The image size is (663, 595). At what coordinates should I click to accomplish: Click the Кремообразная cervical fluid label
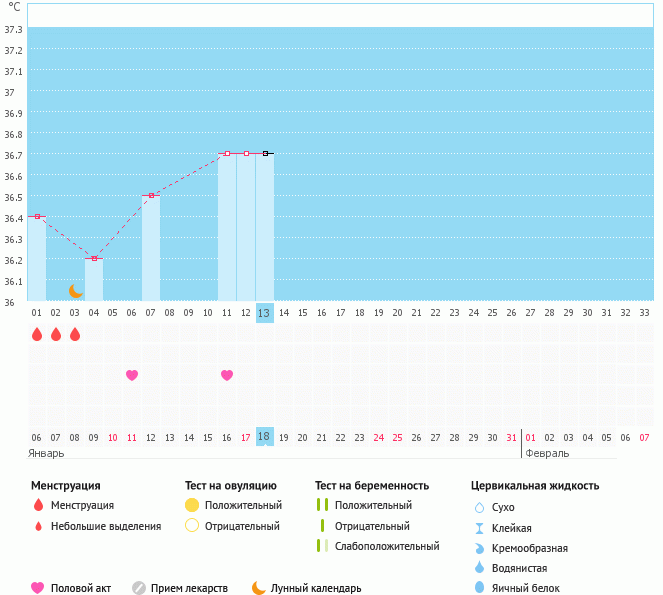point(531,548)
